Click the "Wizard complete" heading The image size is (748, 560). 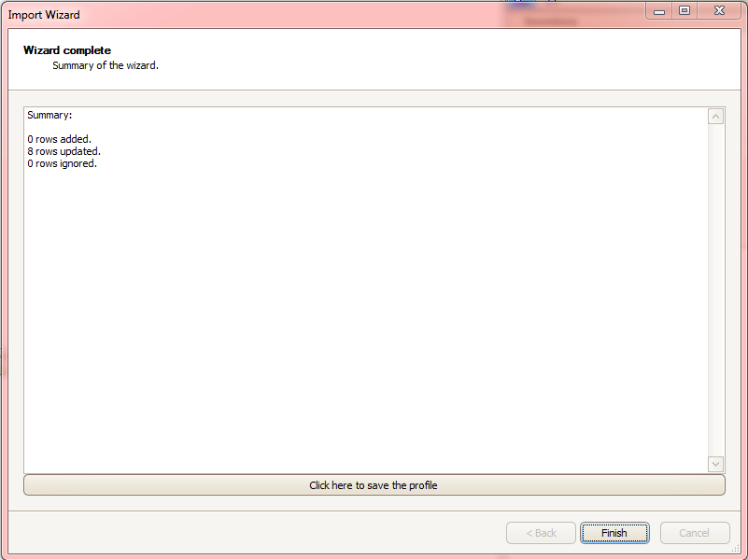pos(67,50)
